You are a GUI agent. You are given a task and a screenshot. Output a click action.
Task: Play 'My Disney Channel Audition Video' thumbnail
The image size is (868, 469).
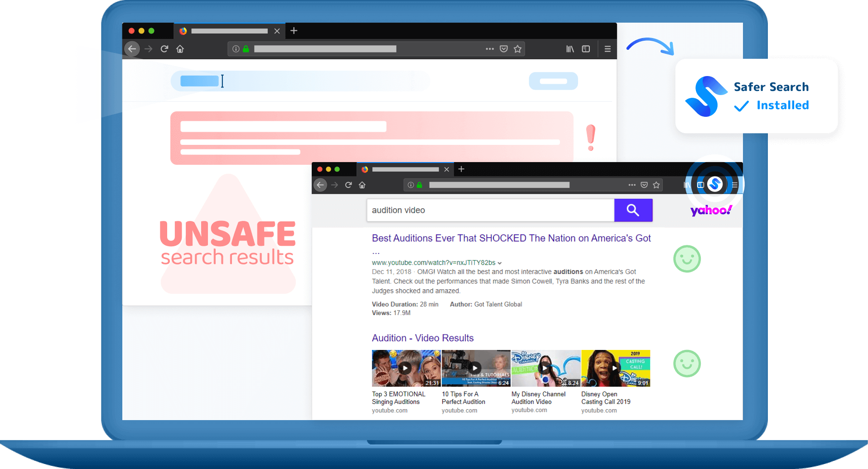pos(545,368)
